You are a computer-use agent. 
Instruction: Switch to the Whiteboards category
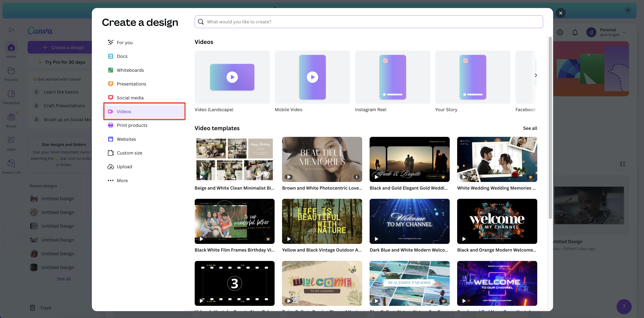[x=130, y=70]
